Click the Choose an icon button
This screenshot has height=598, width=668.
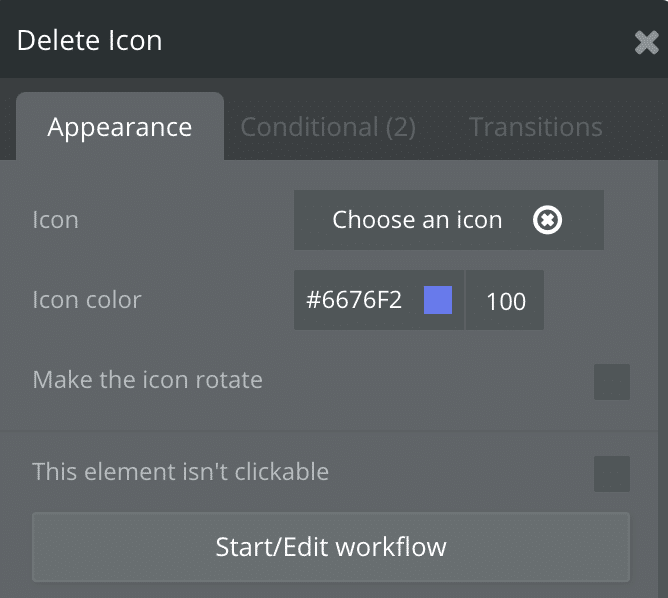click(x=417, y=220)
